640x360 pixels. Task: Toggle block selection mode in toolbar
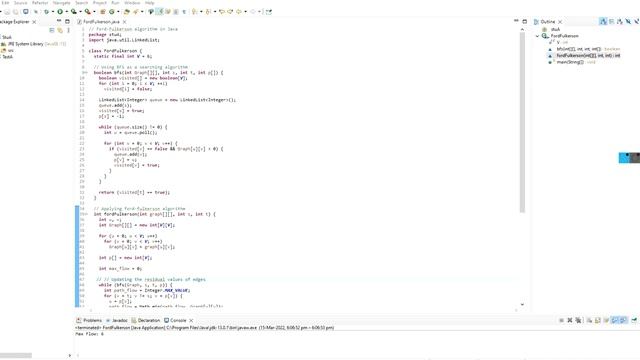pos(176,12)
